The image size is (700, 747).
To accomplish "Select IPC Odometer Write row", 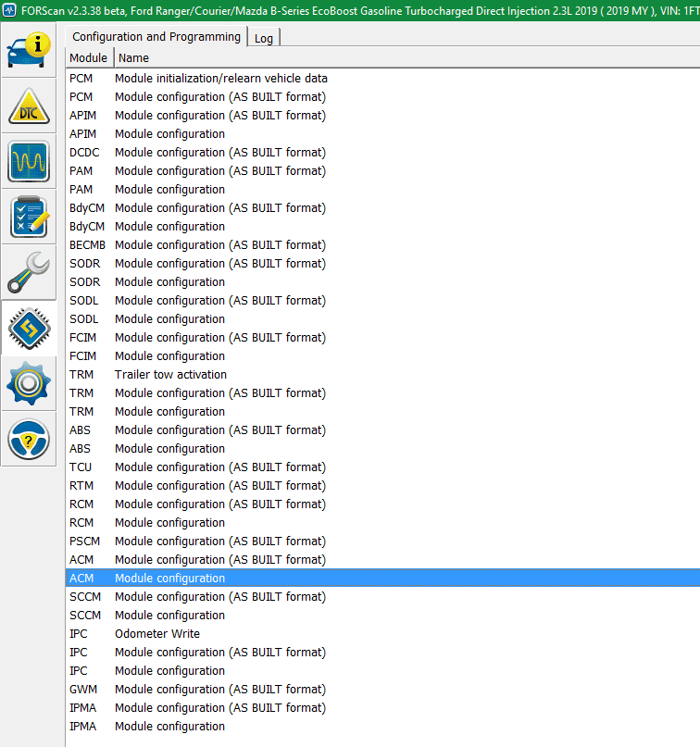I will [382, 634].
